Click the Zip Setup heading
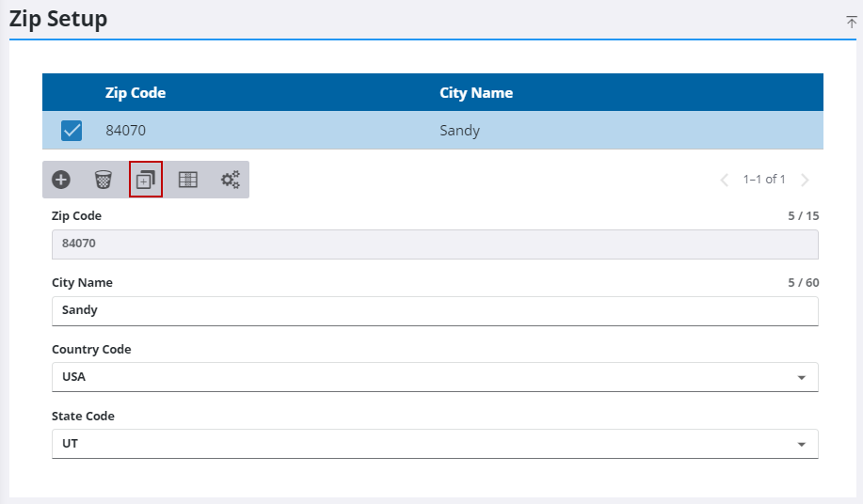The height and width of the screenshot is (504, 863). pyautogui.click(x=58, y=19)
